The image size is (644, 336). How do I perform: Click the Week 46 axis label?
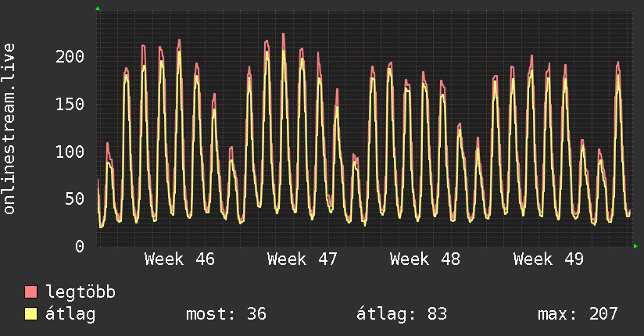click(x=180, y=259)
